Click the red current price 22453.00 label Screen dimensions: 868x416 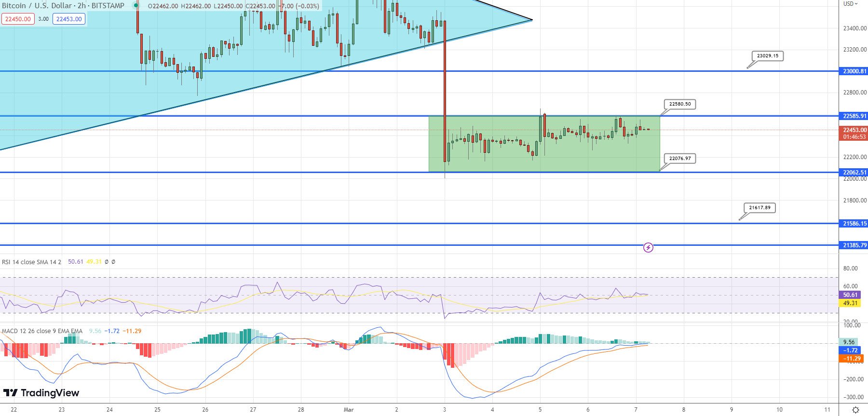pyautogui.click(x=854, y=130)
